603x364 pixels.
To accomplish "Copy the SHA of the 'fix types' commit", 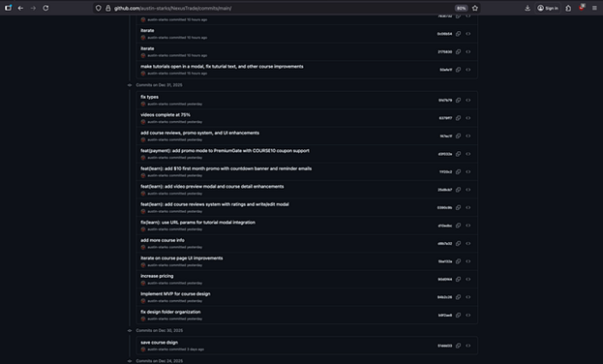I will pyautogui.click(x=458, y=100).
